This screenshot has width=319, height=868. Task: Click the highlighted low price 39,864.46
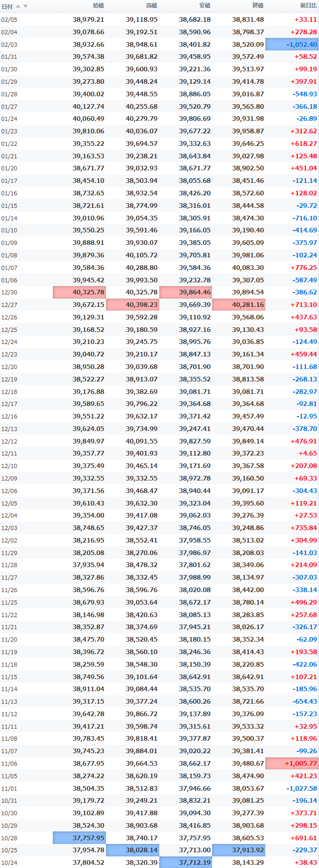(186, 292)
